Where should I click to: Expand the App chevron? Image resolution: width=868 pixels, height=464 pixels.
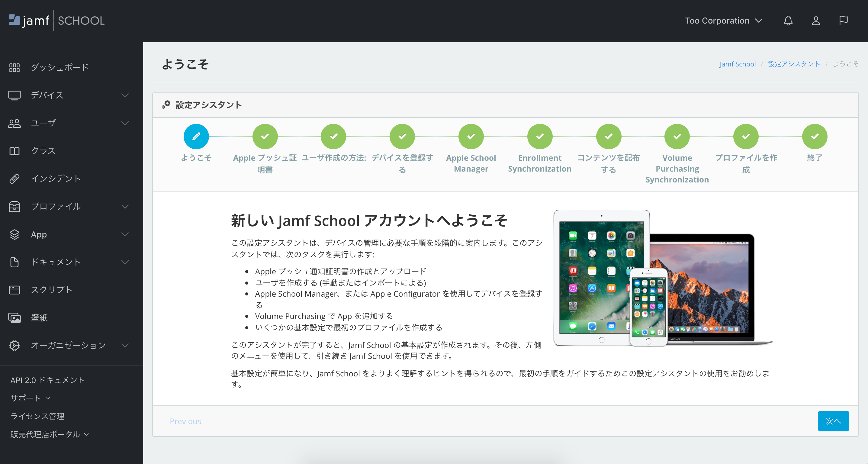tap(125, 234)
